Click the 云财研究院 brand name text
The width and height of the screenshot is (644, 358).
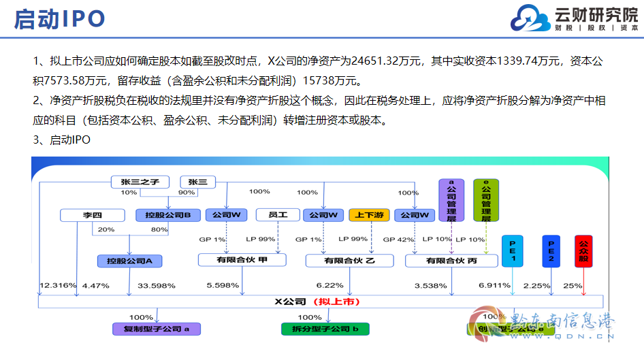pyautogui.click(x=596, y=15)
